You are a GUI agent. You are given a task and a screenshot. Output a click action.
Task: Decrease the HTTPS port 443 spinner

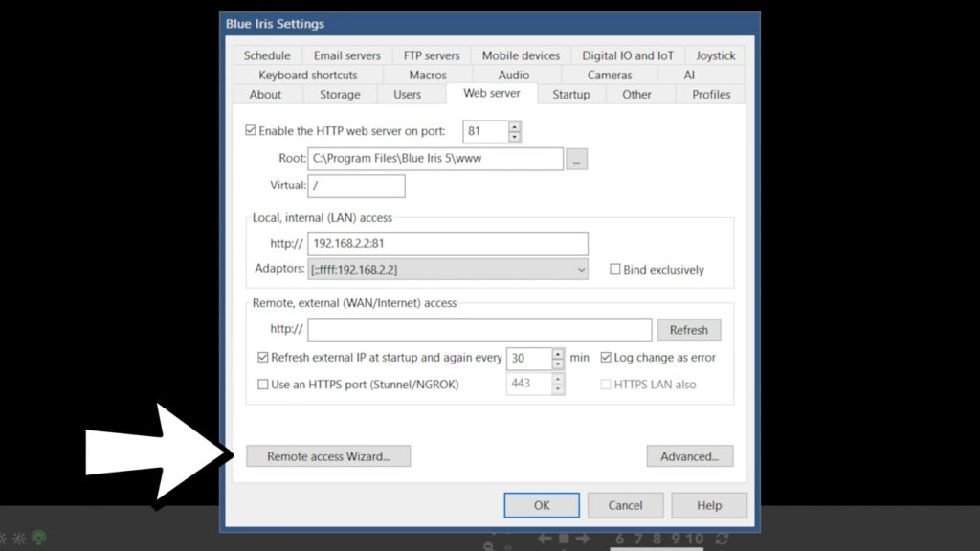tap(558, 388)
